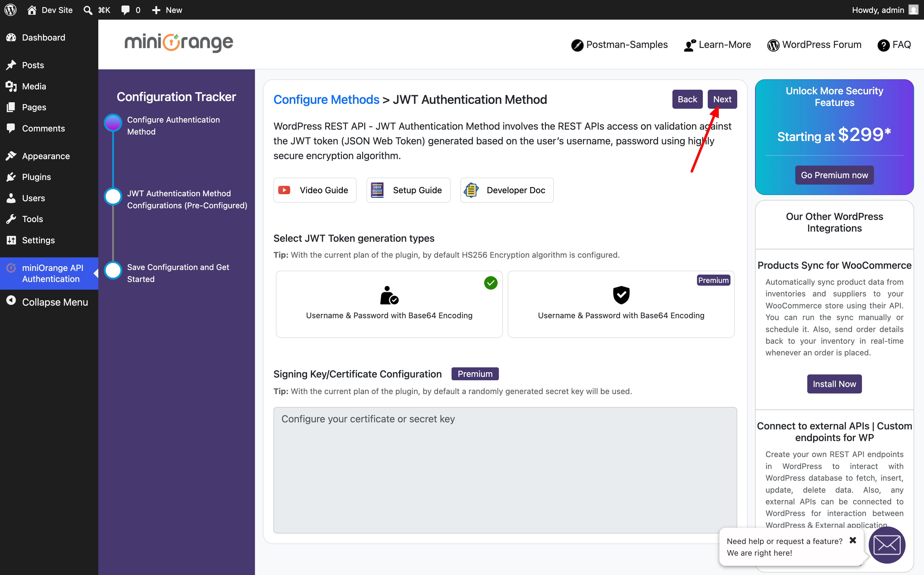Open Configure Methods breadcrumb link
Screen dimensions: 924x575
pyautogui.click(x=326, y=100)
